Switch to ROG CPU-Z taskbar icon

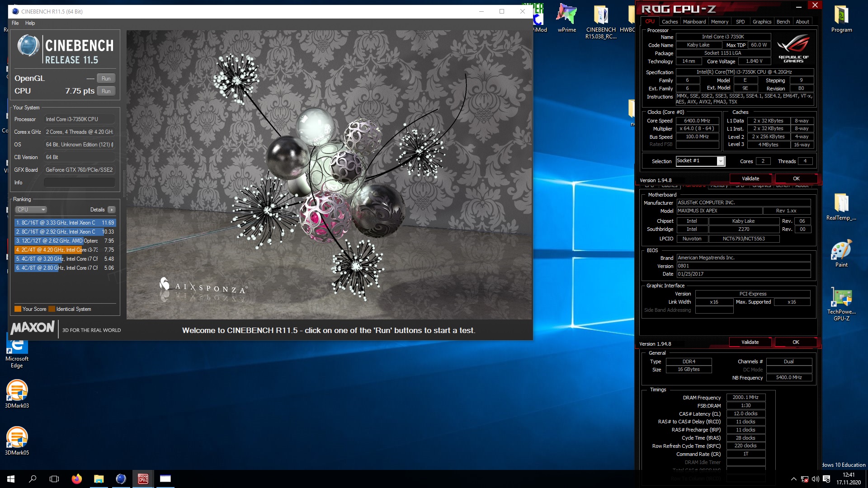(x=143, y=479)
